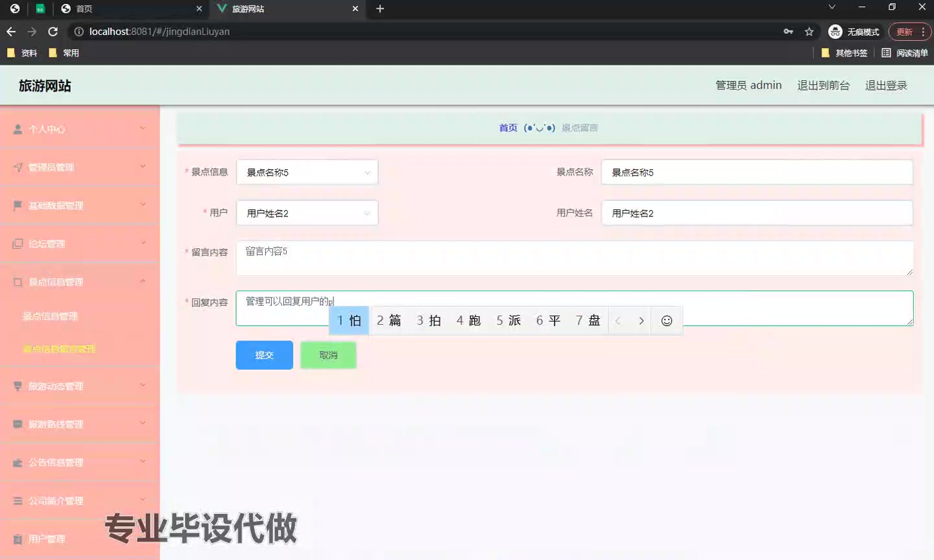
Task: Select the 景点信息留言管理 submenu item
Action: point(59,349)
